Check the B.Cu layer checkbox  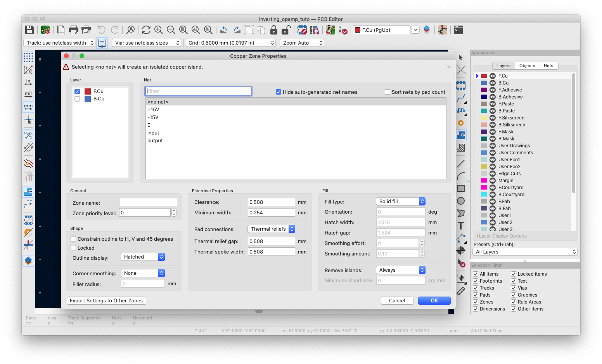coord(77,99)
